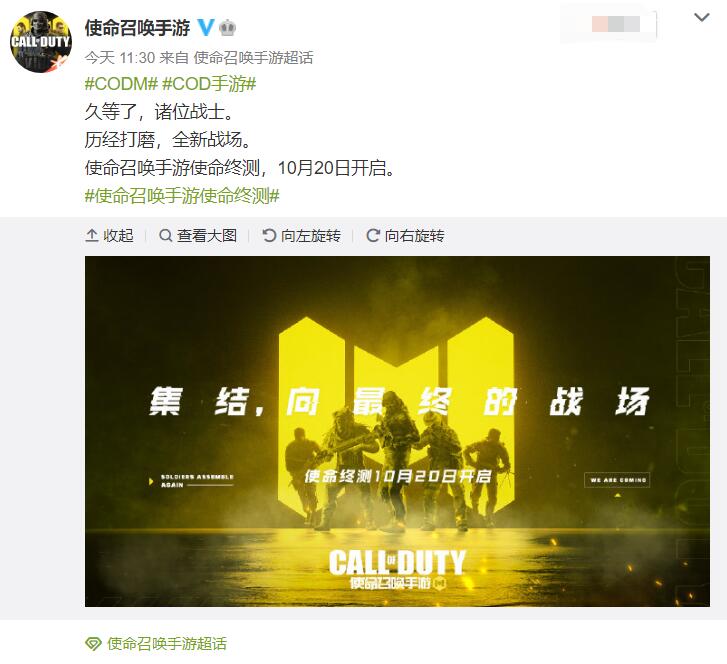Open the #COD手游# hashtag
Image resolution: width=727 pixels, height=664 pixels.
coord(209,84)
